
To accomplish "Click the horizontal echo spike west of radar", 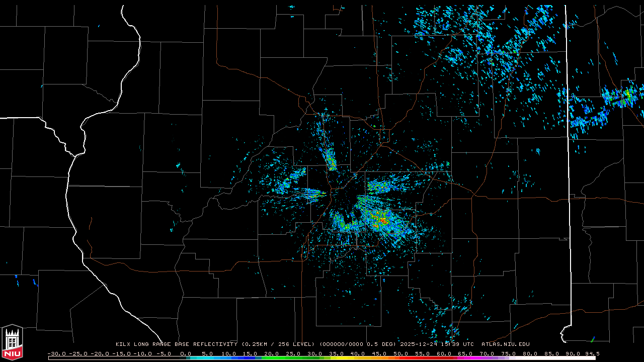I will click(x=309, y=192).
